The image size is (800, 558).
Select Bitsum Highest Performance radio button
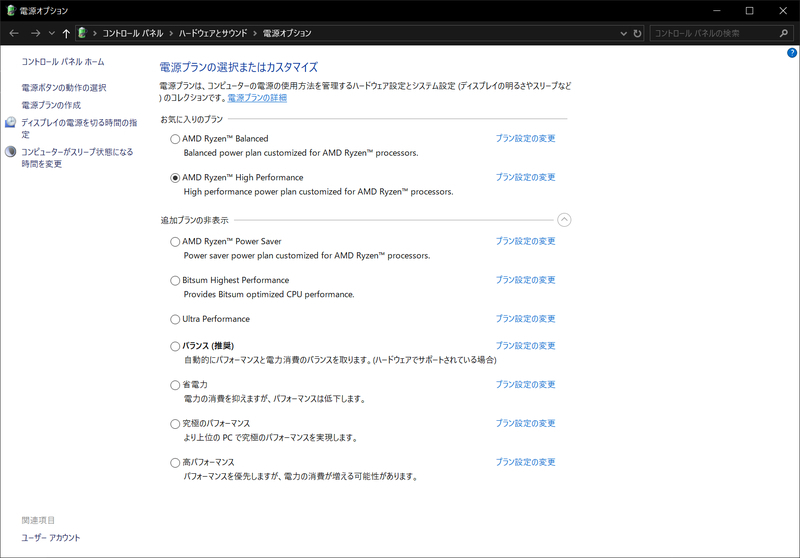point(175,281)
